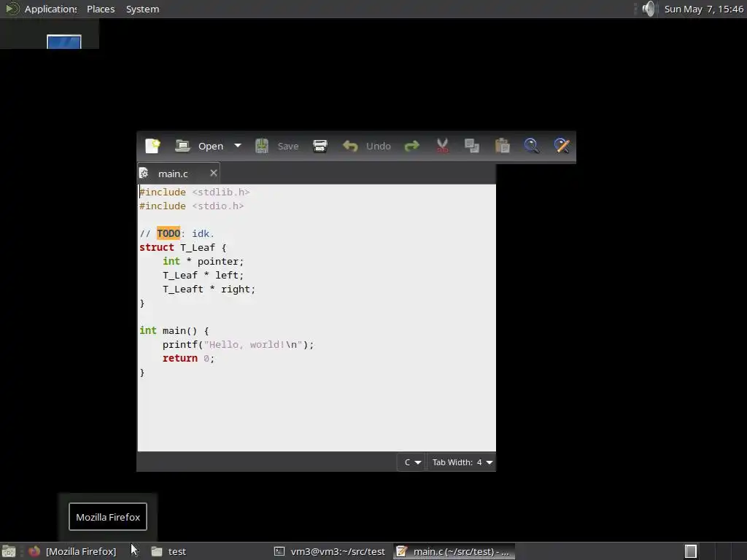Open the C language selector dropdown
The image size is (747, 560).
tap(412, 462)
